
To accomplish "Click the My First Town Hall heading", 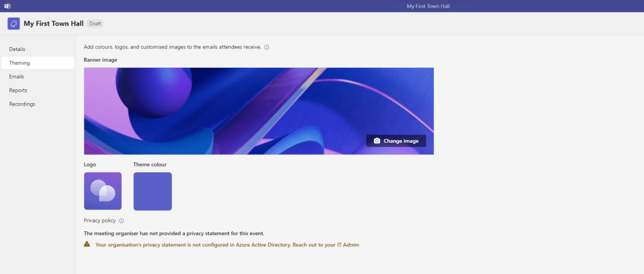I will pyautogui.click(x=53, y=24).
